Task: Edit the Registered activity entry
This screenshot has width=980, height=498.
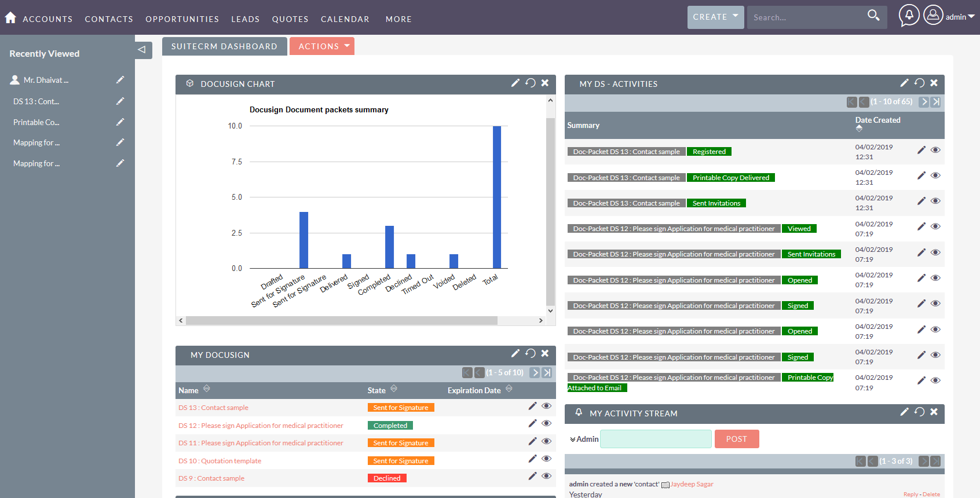Action: [921, 150]
